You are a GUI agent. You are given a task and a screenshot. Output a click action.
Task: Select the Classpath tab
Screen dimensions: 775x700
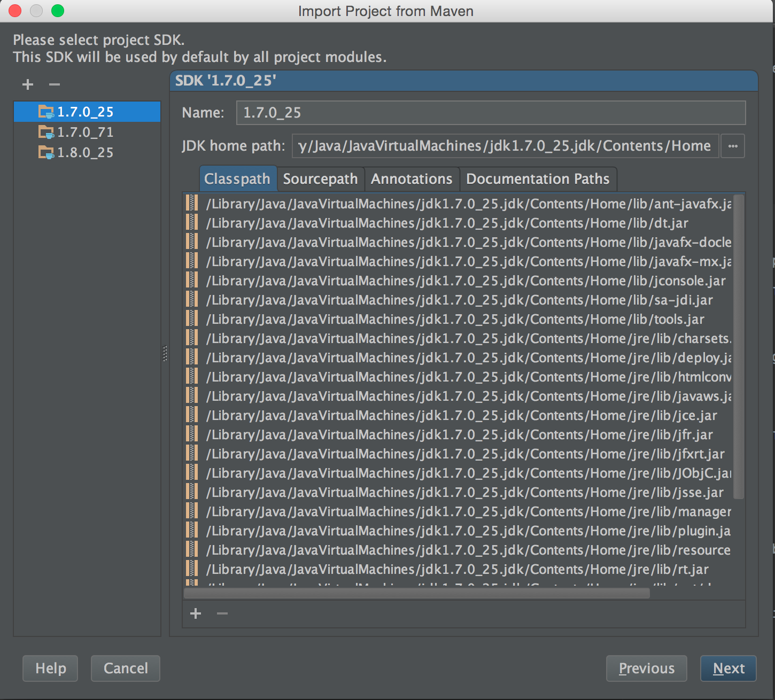pos(237,178)
